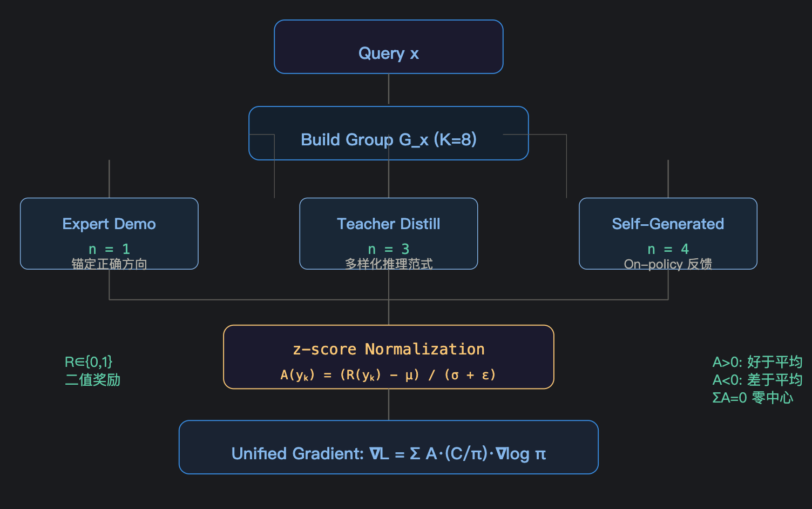Click the connector line below Query x
The height and width of the screenshot is (509, 812).
coord(389,89)
